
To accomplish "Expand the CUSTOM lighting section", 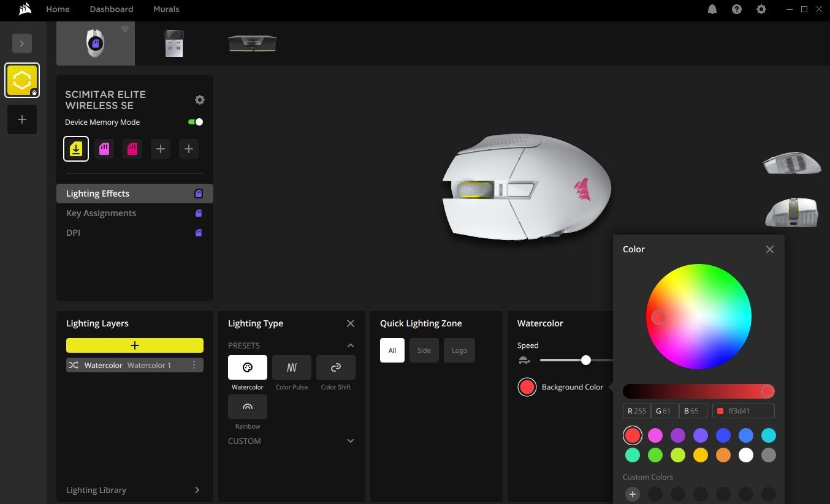I will (350, 440).
